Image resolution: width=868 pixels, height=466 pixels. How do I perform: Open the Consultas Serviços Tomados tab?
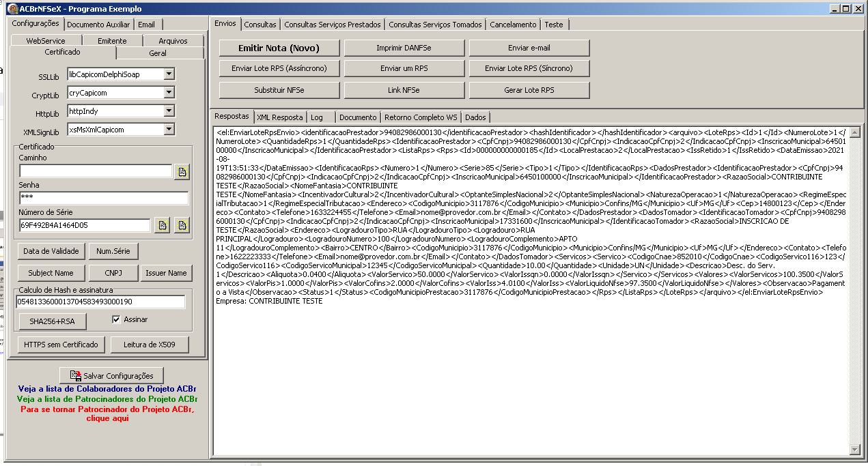pos(435,25)
